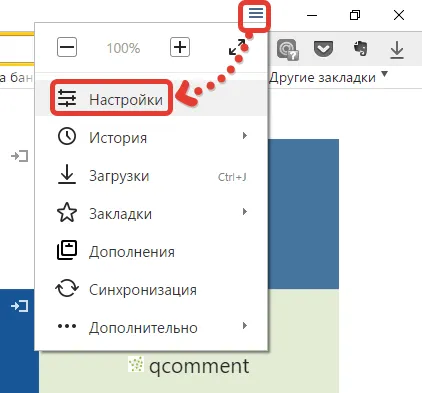
Task: Click the История clock icon
Action: pos(67,136)
